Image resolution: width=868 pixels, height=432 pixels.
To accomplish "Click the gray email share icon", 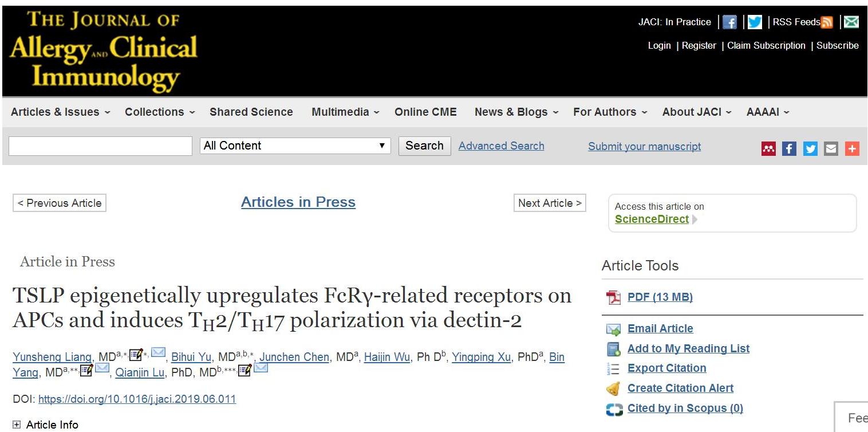I will (831, 149).
